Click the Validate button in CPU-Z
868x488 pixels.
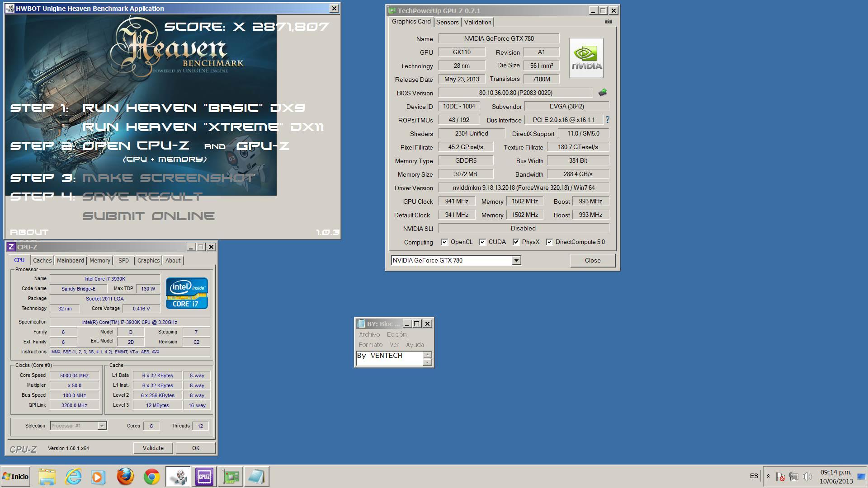153,448
